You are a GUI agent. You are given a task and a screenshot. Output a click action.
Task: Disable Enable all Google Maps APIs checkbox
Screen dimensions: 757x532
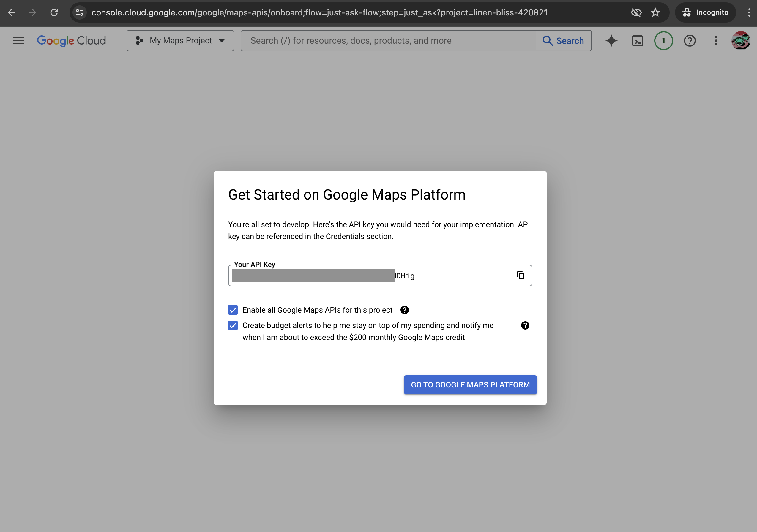(x=233, y=310)
